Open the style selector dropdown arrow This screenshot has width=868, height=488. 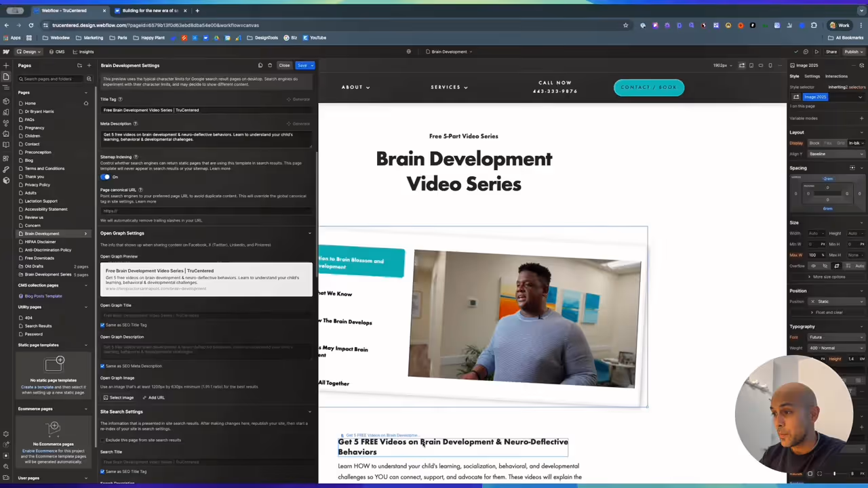click(860, 97)
